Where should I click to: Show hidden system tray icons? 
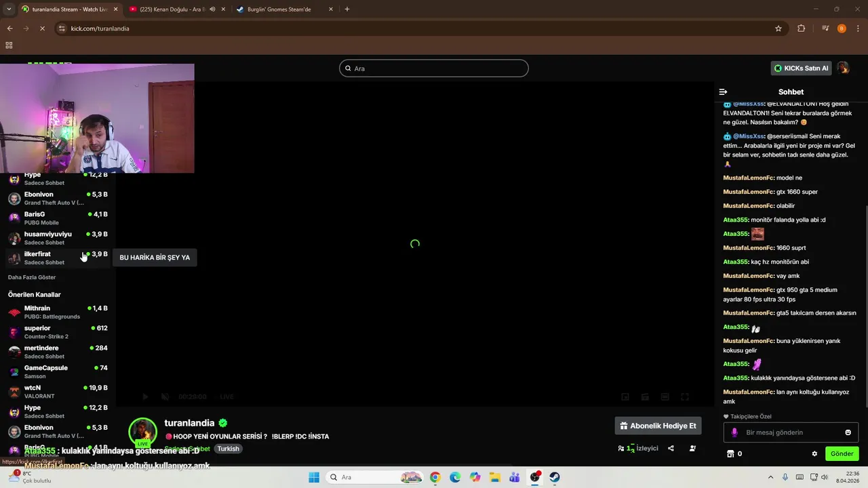pyautogui.click(x=770, y=477)
